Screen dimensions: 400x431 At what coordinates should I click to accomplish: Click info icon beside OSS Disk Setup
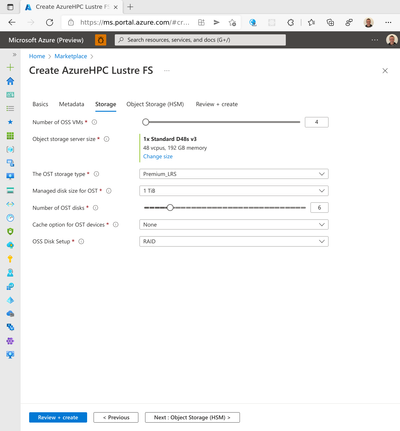(81, 242)
